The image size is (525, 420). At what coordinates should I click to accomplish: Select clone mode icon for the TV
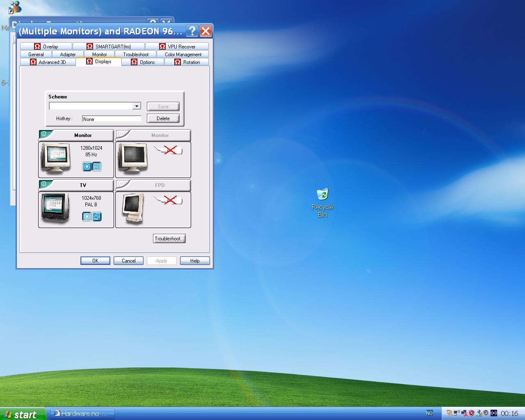[97, 217]
